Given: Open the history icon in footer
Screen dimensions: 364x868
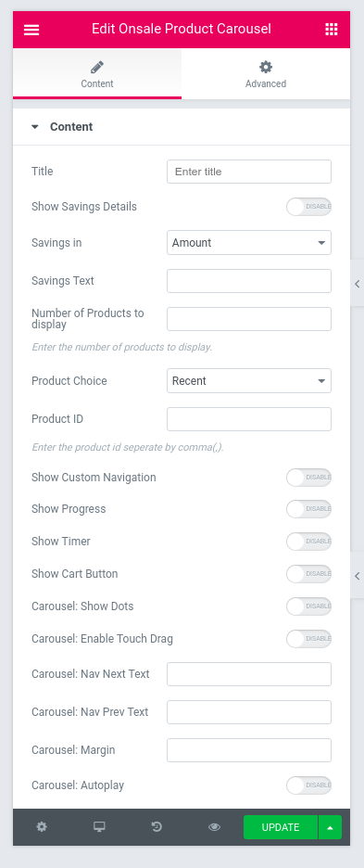Looking at the screenshot, I should coord(157,827).
